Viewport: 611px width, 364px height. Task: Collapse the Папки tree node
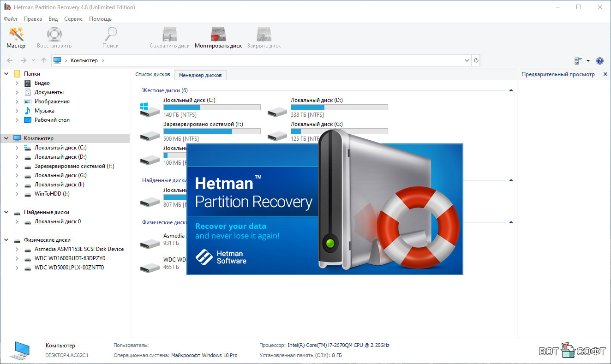(6, 74)
